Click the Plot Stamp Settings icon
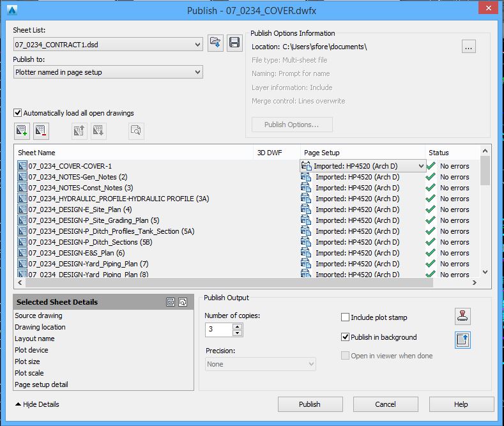This screenshot has height=426, width=504. coord(463,316)
